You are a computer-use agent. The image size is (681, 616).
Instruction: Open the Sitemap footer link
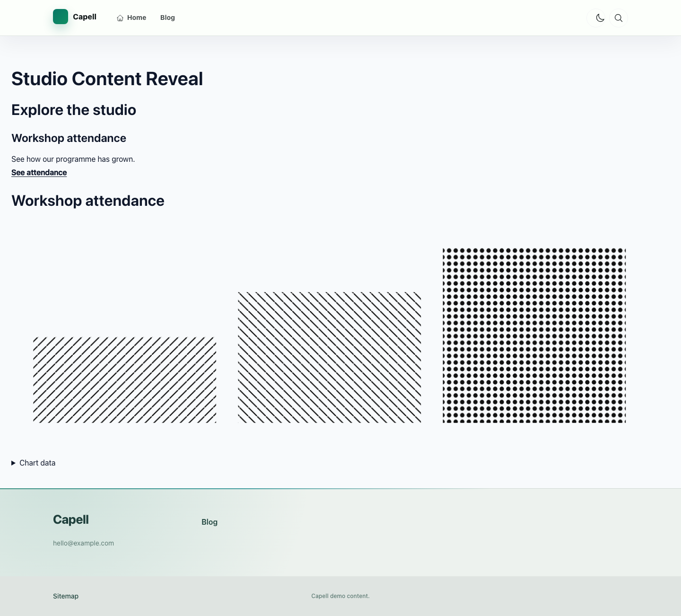point(66,596)
